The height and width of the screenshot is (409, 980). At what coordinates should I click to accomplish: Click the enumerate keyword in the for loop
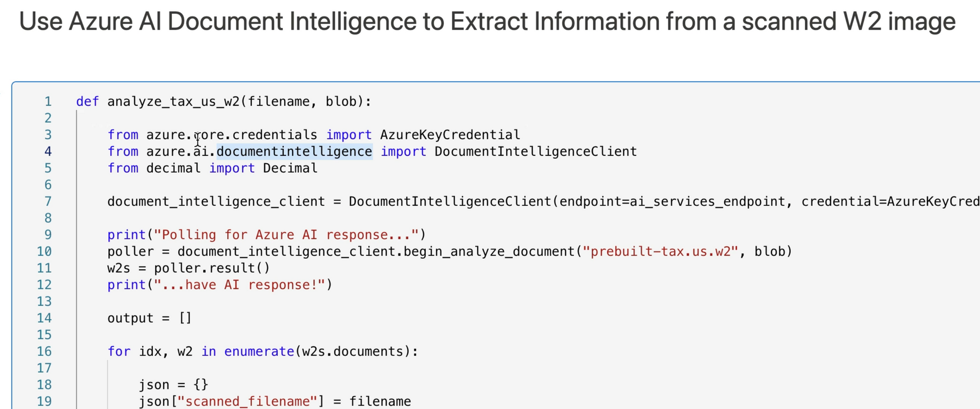click(x=259, y=352)
